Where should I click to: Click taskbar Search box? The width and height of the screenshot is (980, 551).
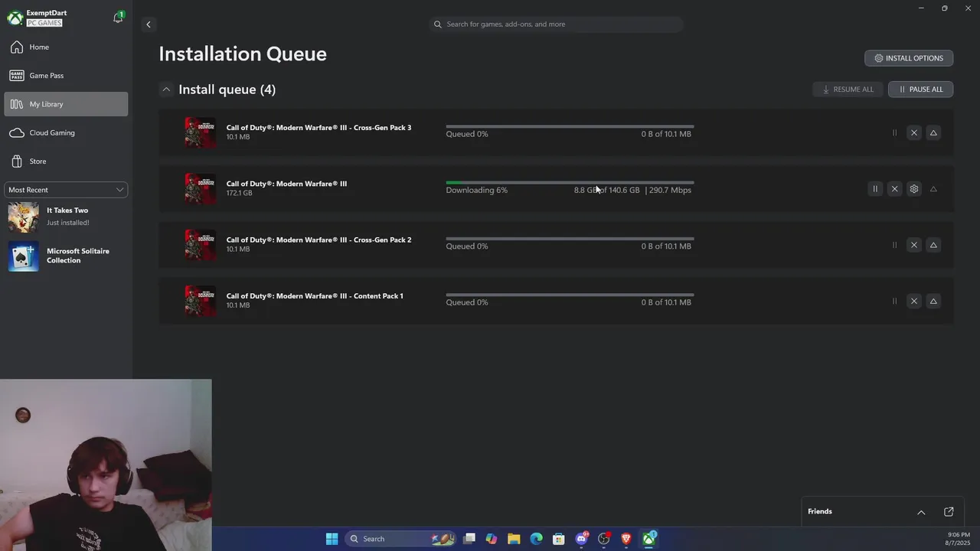[400, 539]
